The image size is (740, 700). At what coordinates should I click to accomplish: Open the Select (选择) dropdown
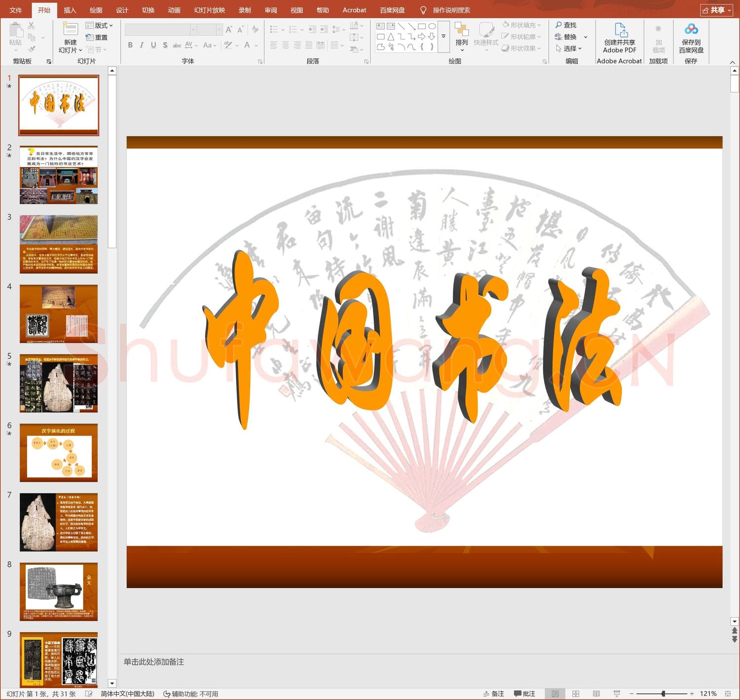tap(568, 48)
